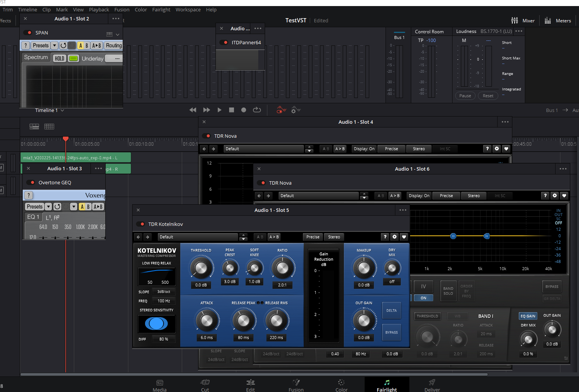Expand SPAN plugin header chevron
This screenshot has height=392, width=579.
pos(117,34)
